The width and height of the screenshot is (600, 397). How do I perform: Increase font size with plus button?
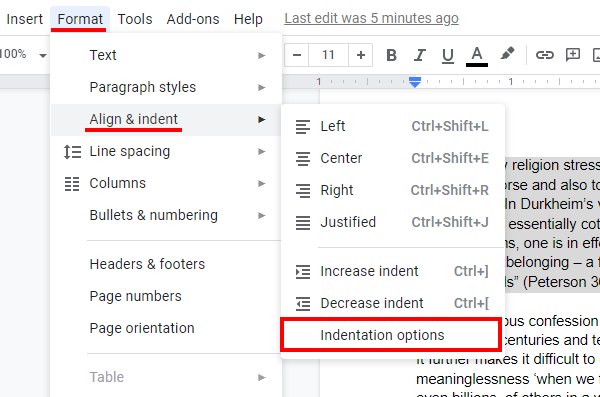click(360, 55)
